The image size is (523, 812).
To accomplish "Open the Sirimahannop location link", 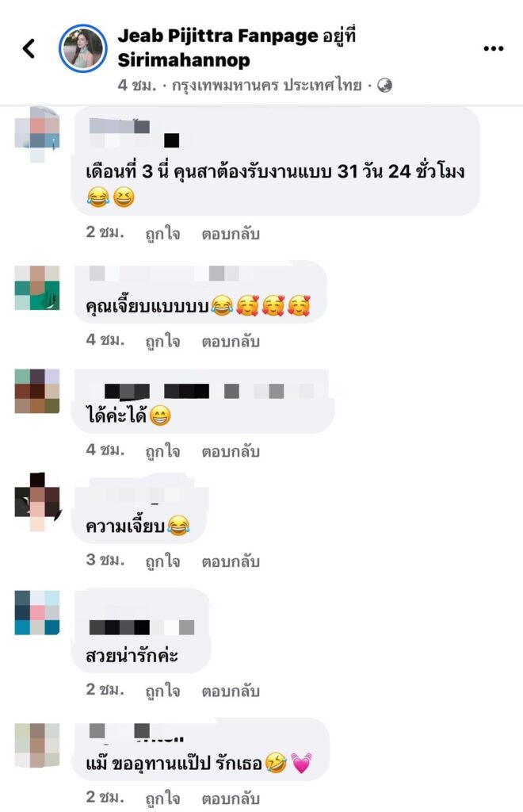I will 184,60.
